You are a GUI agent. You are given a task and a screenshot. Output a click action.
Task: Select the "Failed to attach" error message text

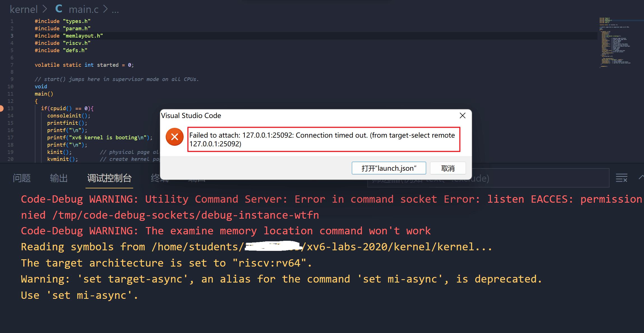(x=322, y=139)
